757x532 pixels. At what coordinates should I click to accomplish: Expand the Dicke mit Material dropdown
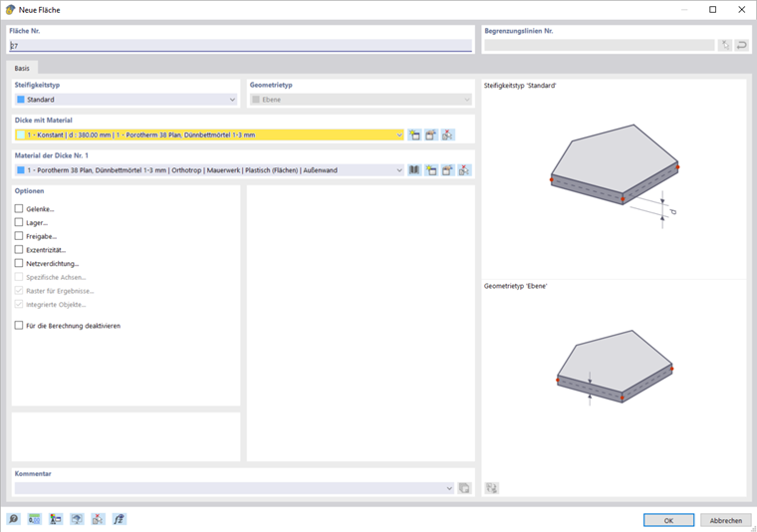coord(399,135)
